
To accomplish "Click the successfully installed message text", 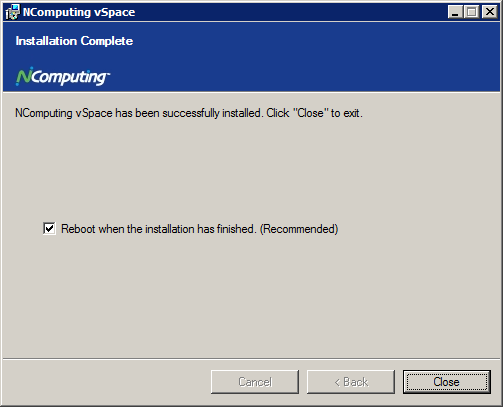I will click(x=189, y=113).
